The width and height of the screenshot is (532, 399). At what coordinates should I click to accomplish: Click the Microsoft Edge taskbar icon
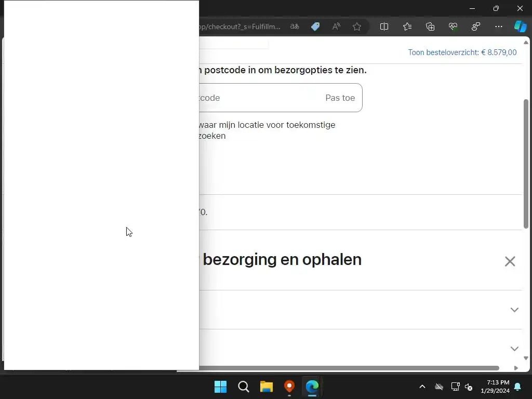coord(312,387)
